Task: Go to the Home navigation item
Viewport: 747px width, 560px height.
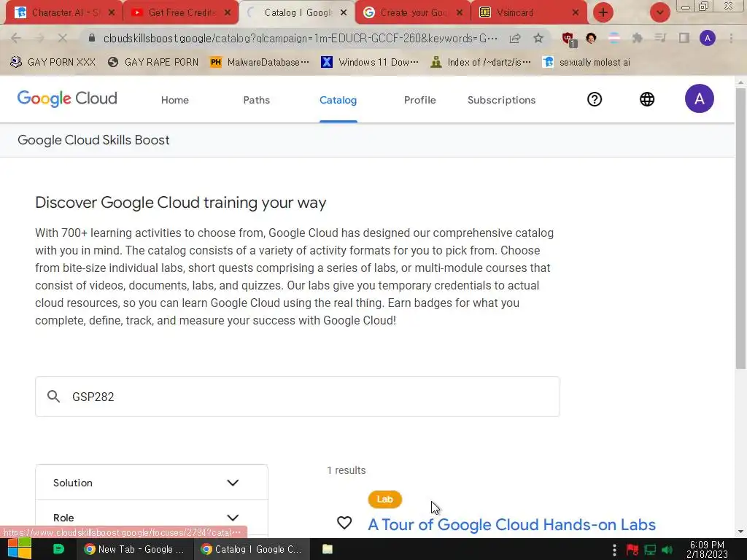Action: tap(175, 100)
